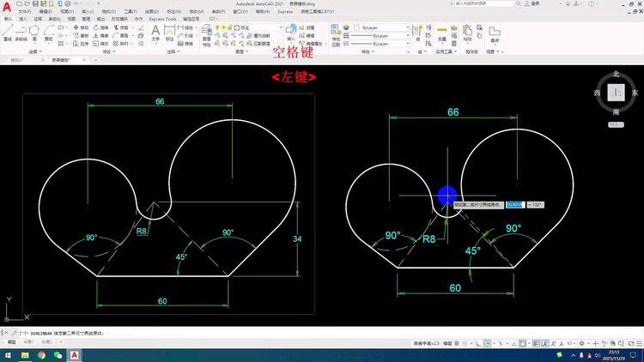
Task: Expand the Modify (修改) panel
Action: (109, 51)
